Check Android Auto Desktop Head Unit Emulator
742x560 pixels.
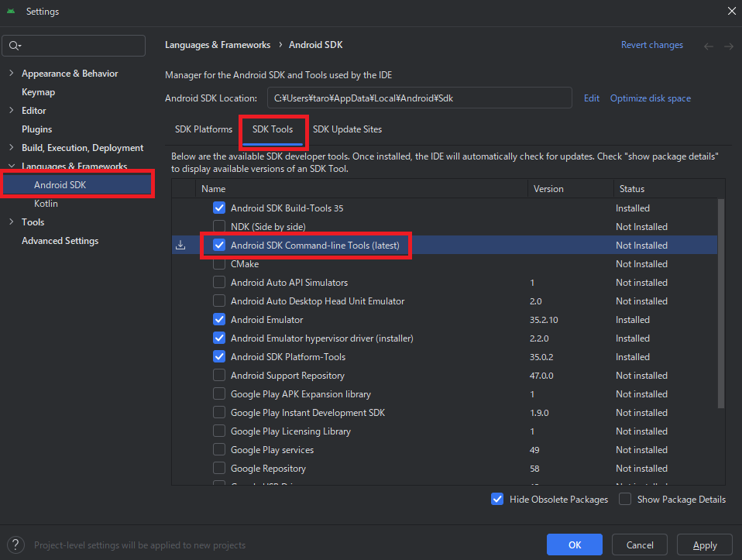[219, 301]
